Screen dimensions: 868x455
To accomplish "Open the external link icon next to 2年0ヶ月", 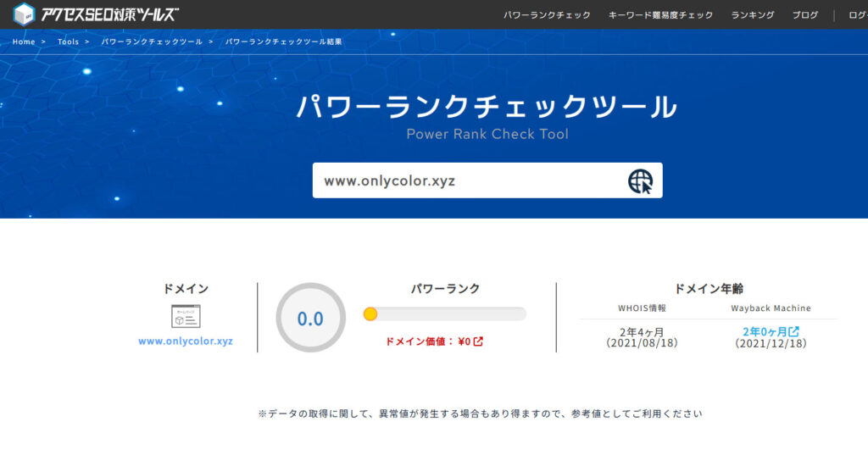I will 794,331.
